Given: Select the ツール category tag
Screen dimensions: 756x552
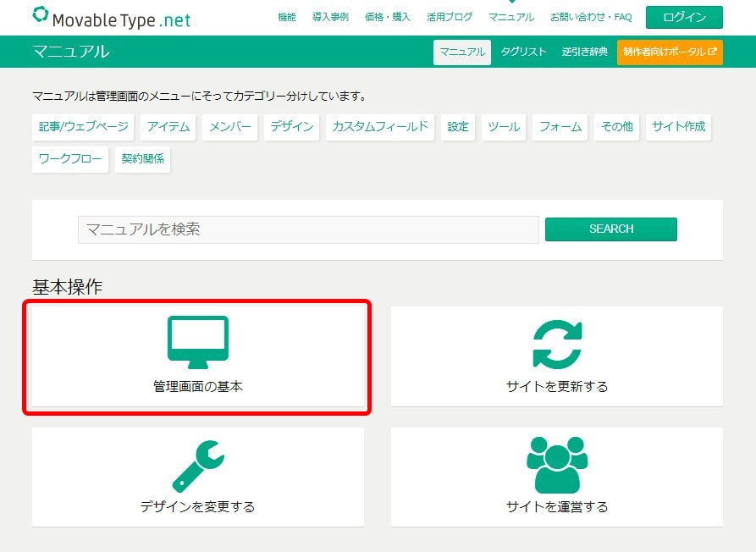Looking at the screenshot, I should (504, 127).
